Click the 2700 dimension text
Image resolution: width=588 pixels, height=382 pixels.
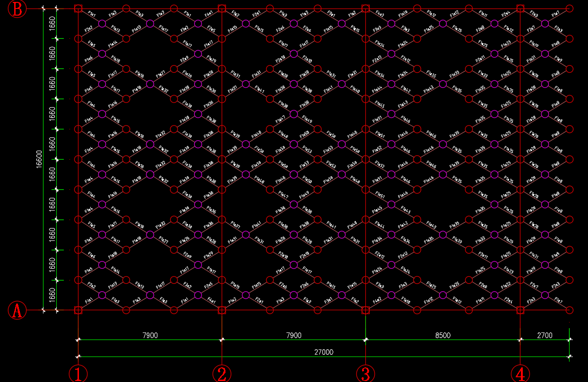tap(545, 335)
